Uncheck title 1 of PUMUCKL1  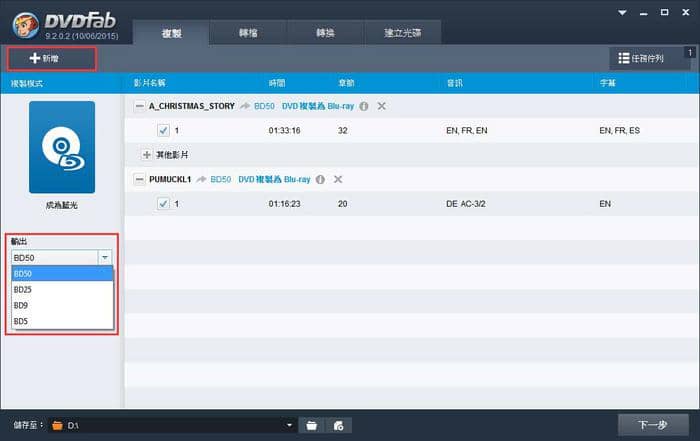pos(163,204)
